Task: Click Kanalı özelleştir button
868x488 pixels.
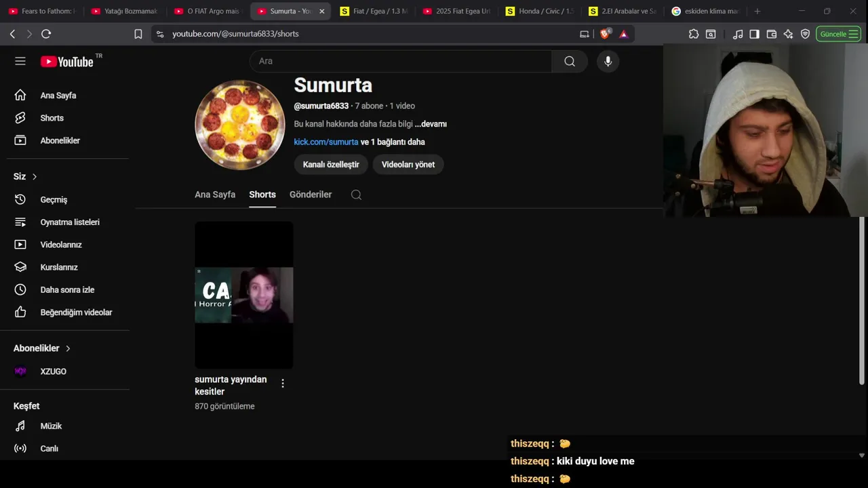Action: pyautogui.click(x=331, y=165)
